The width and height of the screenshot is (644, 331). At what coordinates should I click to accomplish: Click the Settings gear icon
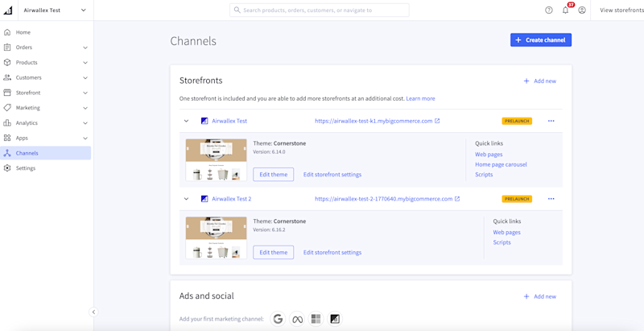tap(7, 168)
